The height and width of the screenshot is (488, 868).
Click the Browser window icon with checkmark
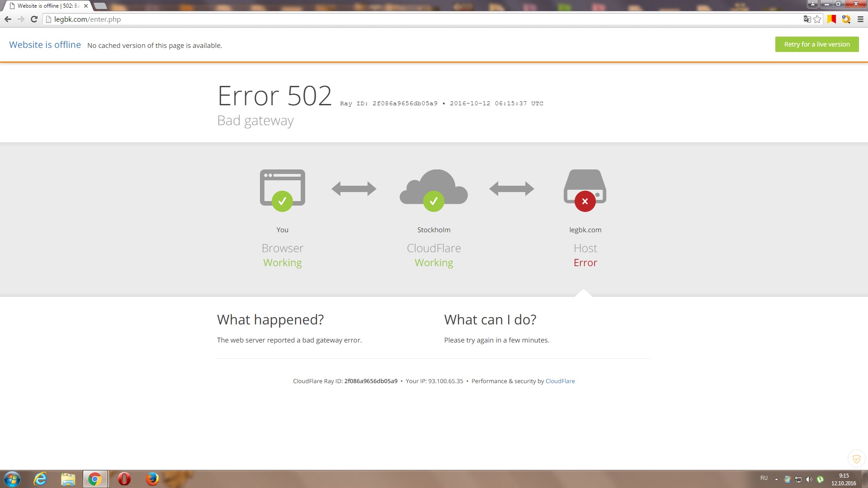[x=283, y=190]
